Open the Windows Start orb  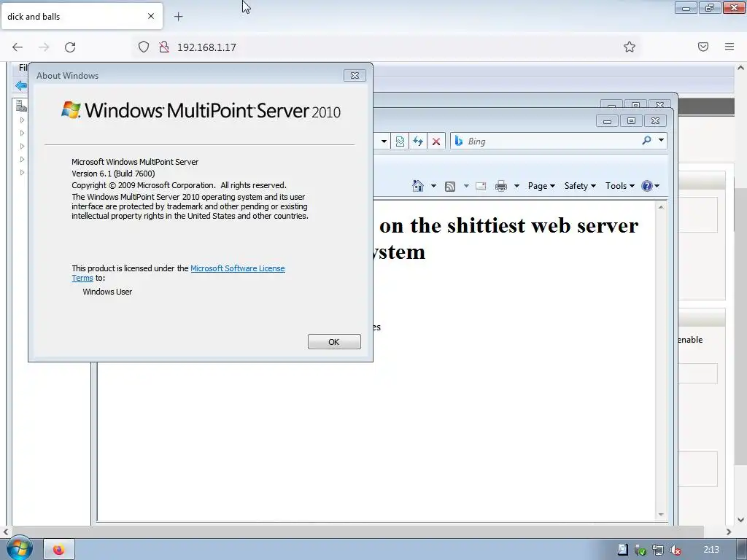pos(19,548)
